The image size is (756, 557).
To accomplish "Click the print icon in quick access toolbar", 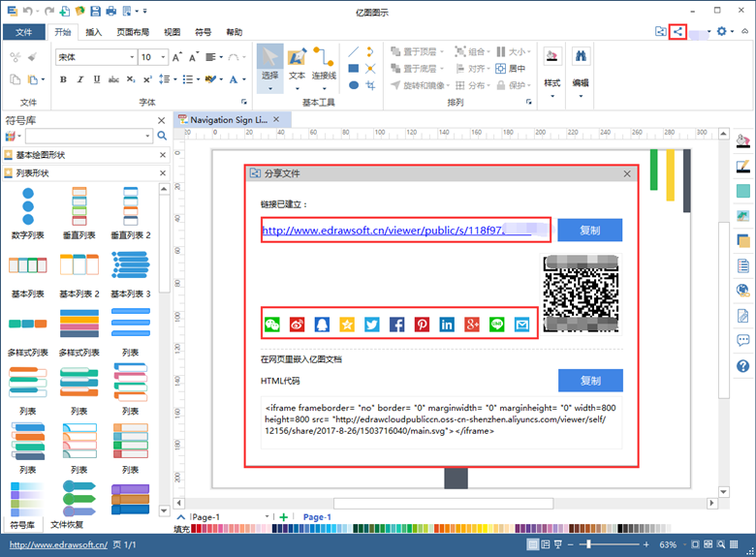I will (x=111, y=11).
